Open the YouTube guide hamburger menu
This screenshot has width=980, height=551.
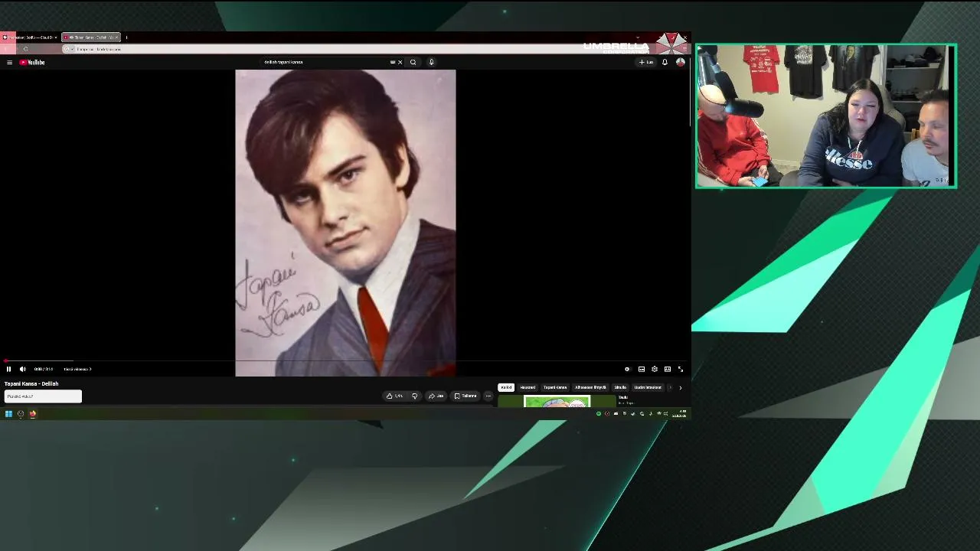tap(9, 62)
